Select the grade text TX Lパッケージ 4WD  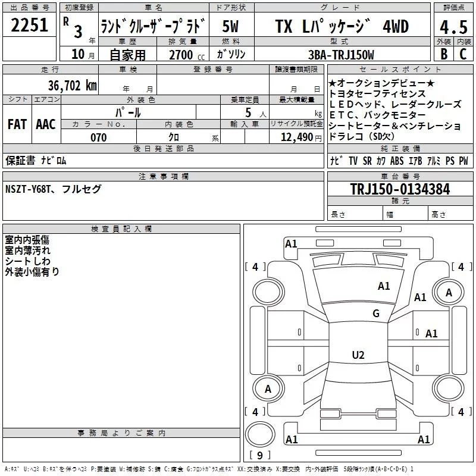point(342,26)
